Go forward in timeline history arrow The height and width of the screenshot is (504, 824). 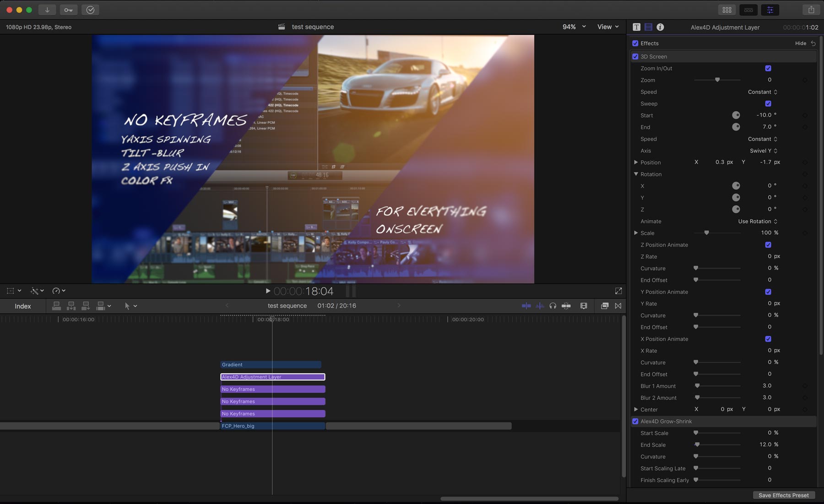click(399, 305)
